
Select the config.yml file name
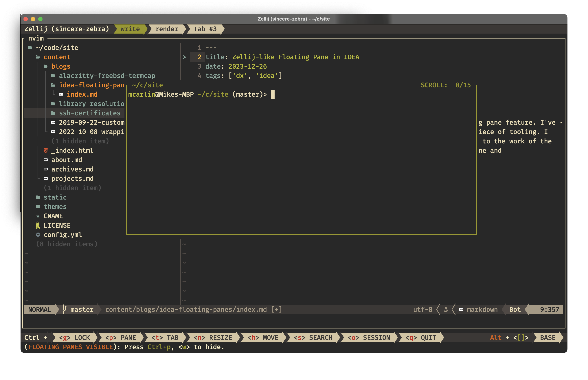point(63,235)
